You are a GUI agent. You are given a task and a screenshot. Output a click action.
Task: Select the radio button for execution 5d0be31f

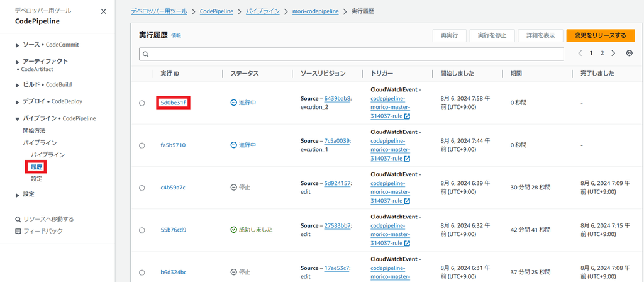click(x=142, y=103)
